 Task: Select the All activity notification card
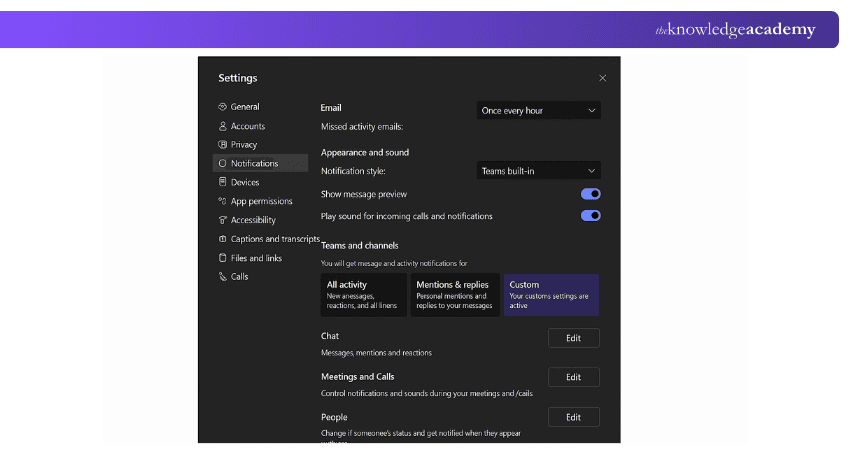pyautogui.click(x=364, y=295)
